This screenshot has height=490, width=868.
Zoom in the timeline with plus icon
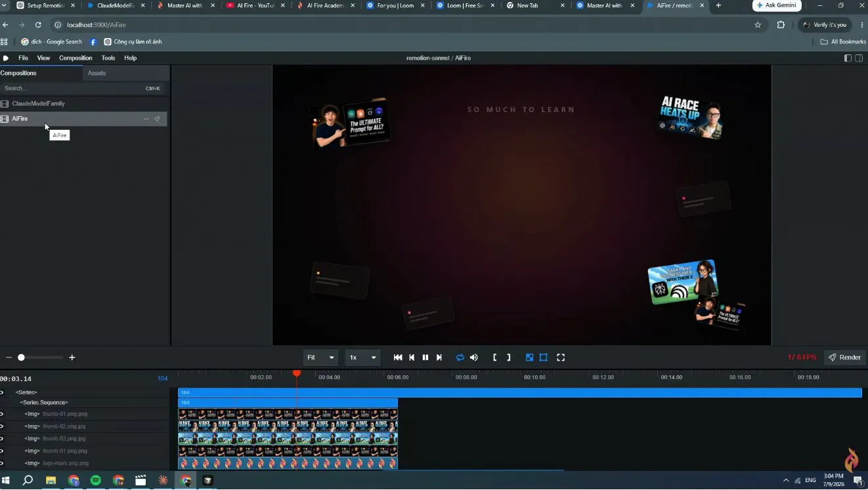click(72, 357)
